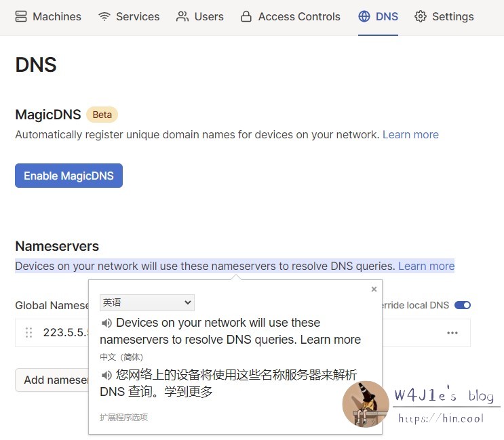Play audio of the Chinese translation

click(106, 375)
